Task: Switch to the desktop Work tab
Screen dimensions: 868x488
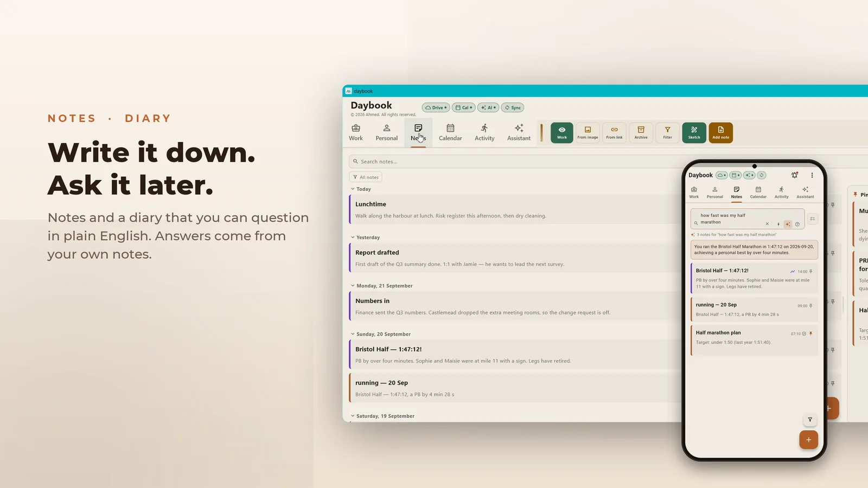Action: pos(356,132)
